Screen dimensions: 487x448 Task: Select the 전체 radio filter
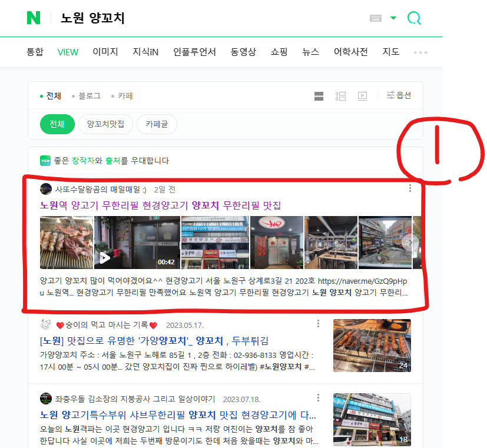tap(51, 96)
